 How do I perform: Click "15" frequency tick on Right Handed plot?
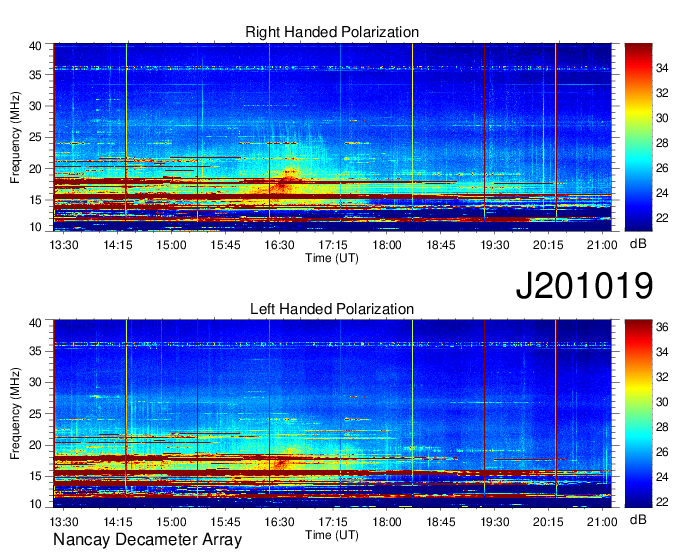36,200
